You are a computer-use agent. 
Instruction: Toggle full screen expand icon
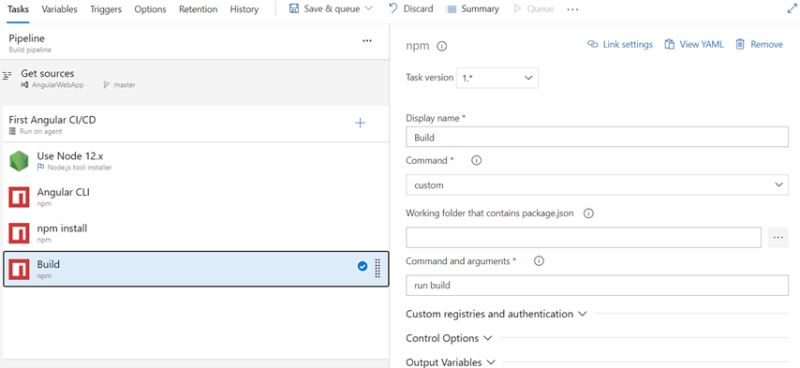[x=792, y=9]
